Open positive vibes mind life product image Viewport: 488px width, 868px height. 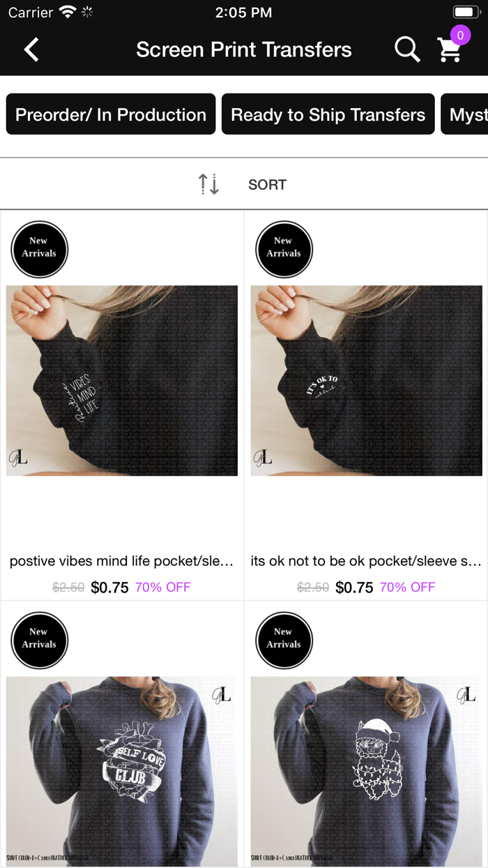pos(122,380)
